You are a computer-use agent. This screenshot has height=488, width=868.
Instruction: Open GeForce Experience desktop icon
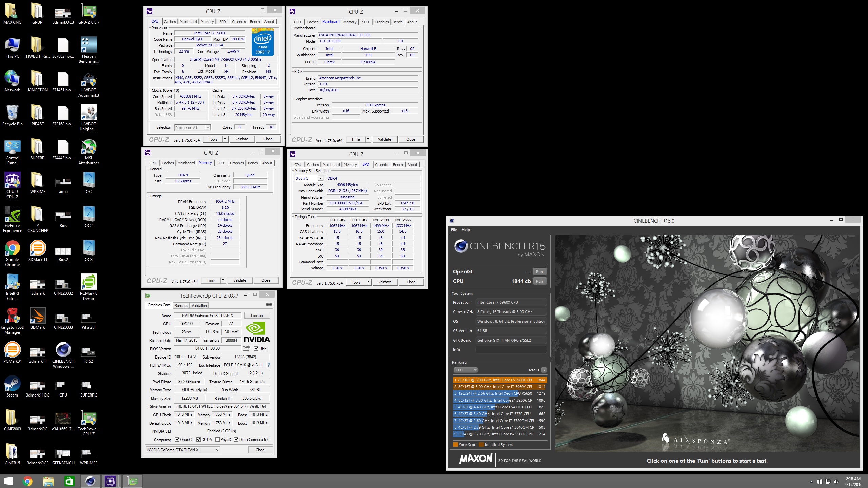(12, 219)
